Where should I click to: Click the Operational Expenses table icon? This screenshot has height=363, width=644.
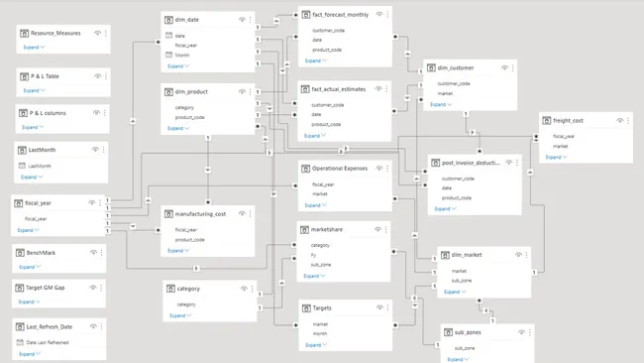pos(305,169)
